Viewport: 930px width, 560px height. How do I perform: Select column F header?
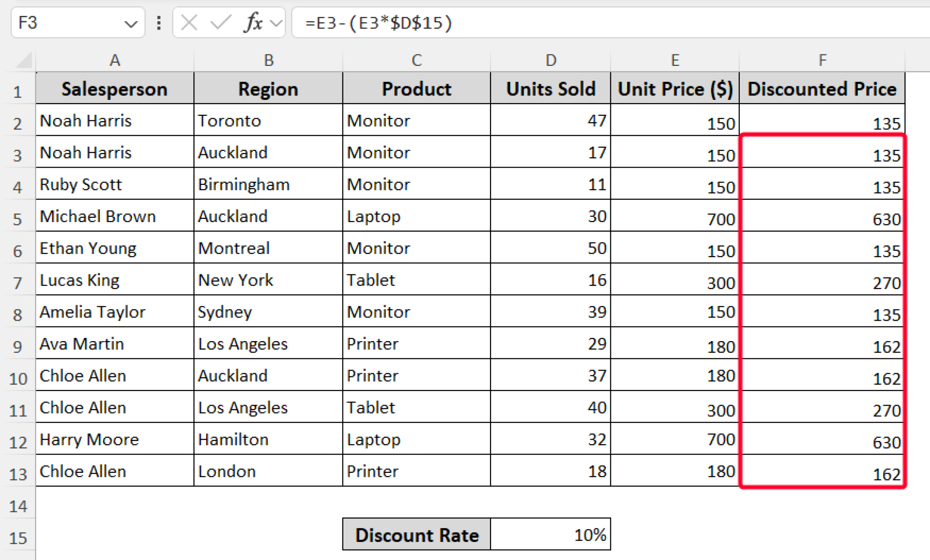click(x=823, y=59)
